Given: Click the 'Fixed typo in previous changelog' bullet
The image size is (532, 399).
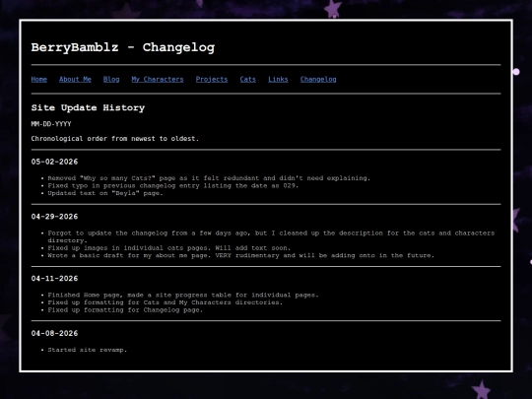Looking at the screenshot, I should click(173, 185).
